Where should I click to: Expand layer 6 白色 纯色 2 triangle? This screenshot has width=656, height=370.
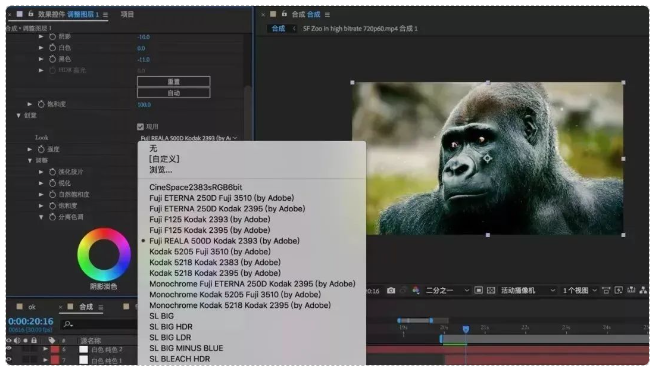click(x=45, y=349)
